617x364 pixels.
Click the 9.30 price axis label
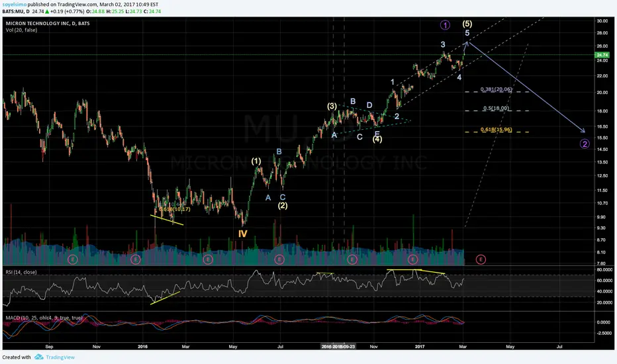click(601, 228)
